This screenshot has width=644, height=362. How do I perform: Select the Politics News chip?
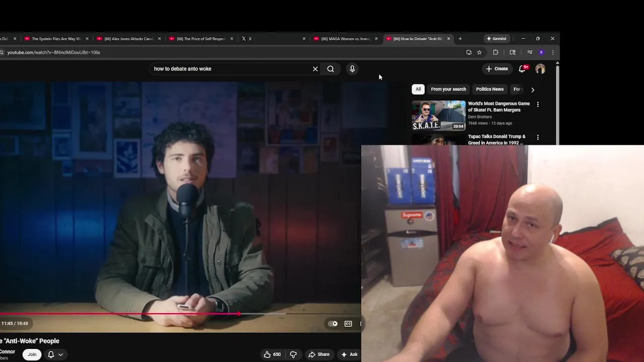click(490, 89)
